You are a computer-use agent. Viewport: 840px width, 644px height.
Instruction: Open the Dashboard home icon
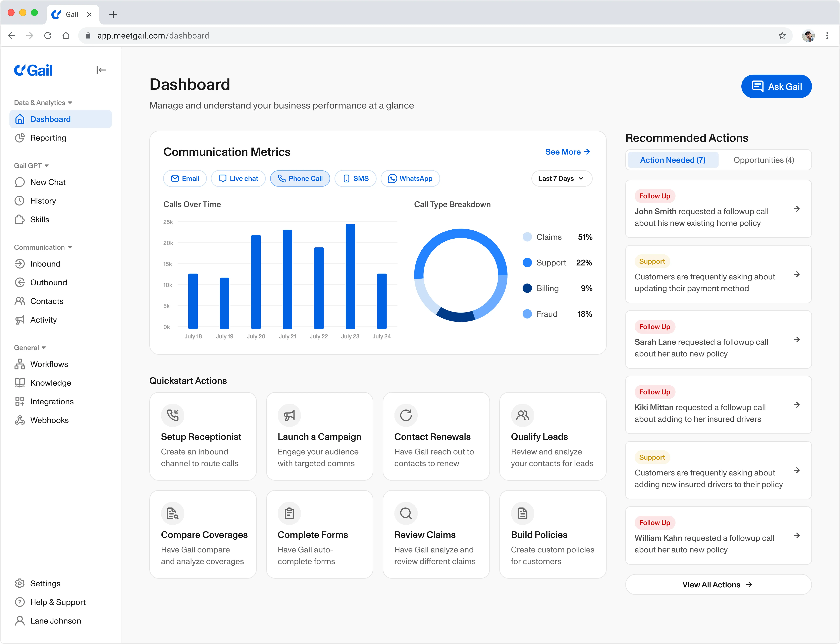(20, 119)
